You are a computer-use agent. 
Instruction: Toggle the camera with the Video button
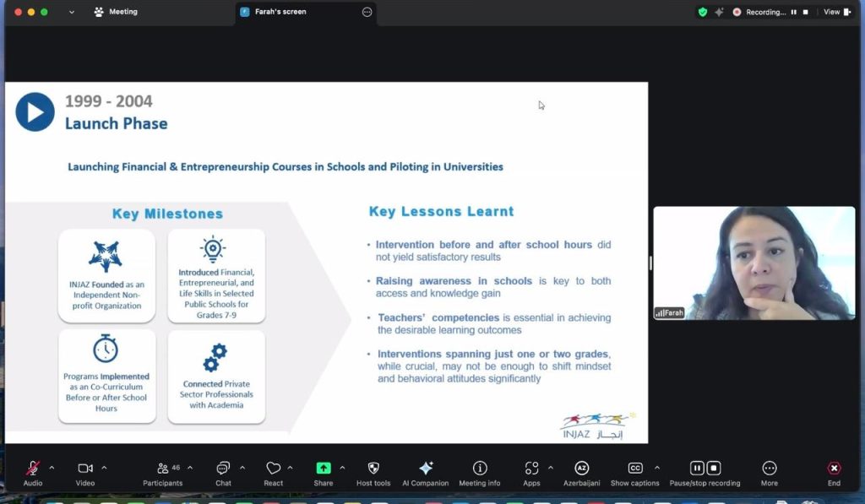click(85, 469)
